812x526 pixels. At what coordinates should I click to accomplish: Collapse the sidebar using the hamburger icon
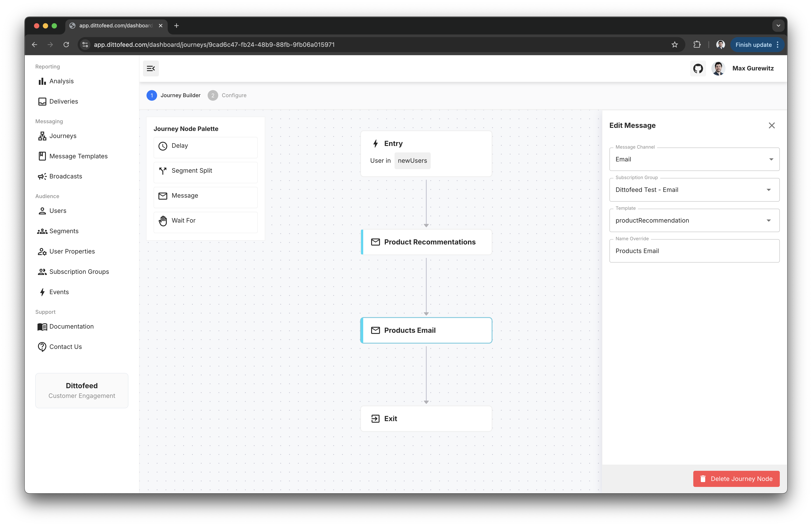150,69
